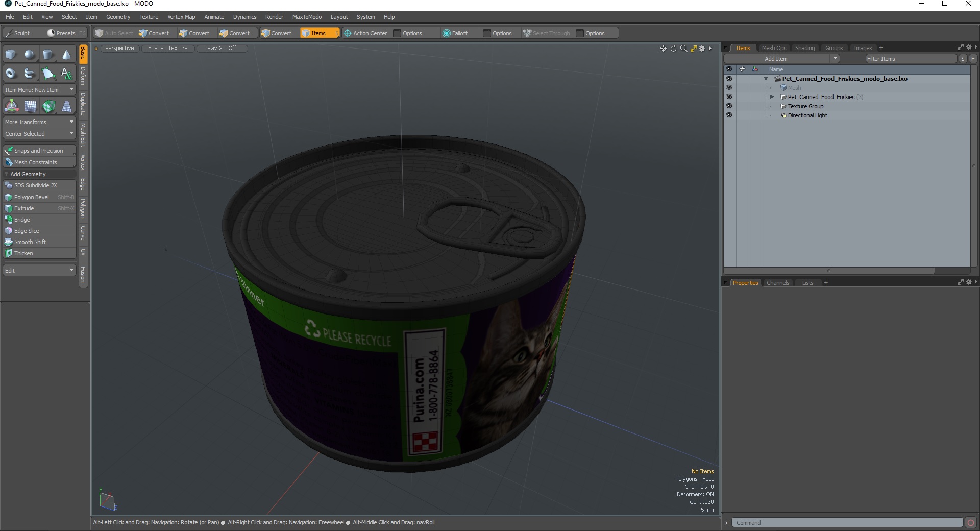Click the lock-position column header icon
The image size is (980, 531).
pyautogui.click(x=742, y=69)
